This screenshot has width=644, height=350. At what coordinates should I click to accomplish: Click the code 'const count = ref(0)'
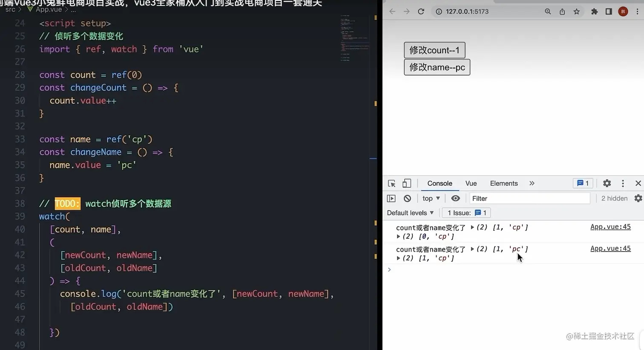pos(91,75)
